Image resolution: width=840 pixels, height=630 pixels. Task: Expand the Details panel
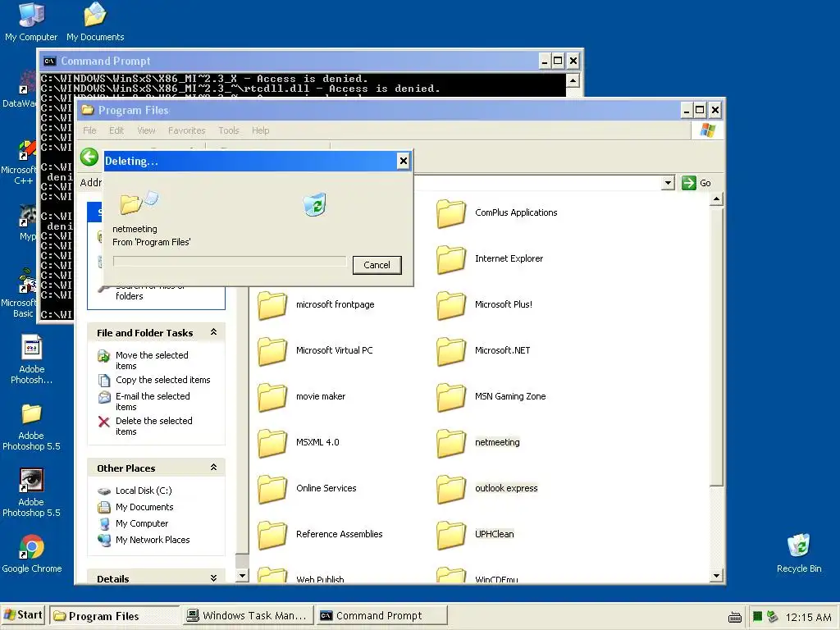coord(214,577)
